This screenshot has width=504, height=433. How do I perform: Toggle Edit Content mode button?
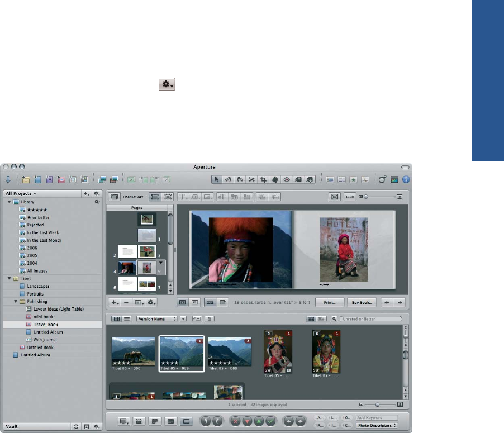point(155,197)
